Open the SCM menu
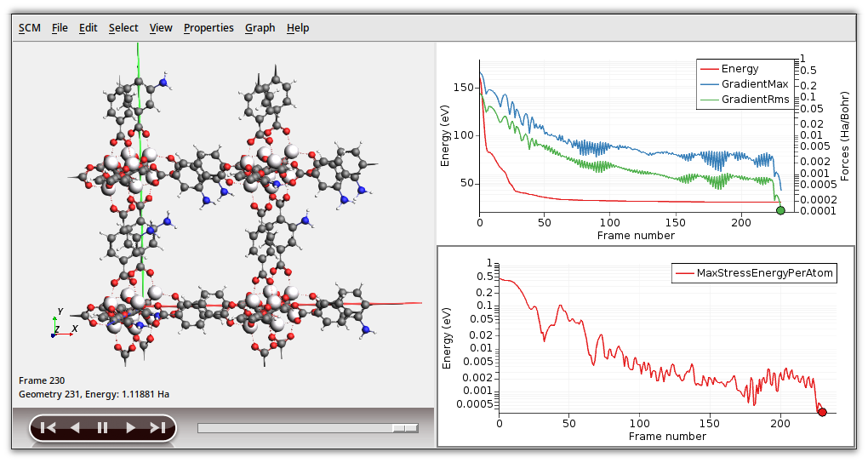The width and height of the screenshot is (868, 463). click(x=29, y=28)
